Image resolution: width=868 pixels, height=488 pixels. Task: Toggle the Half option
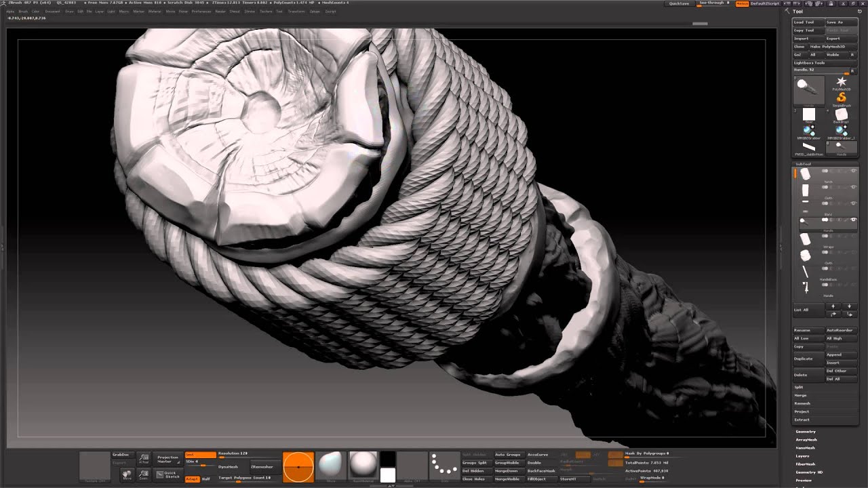(x=206, y=479)
